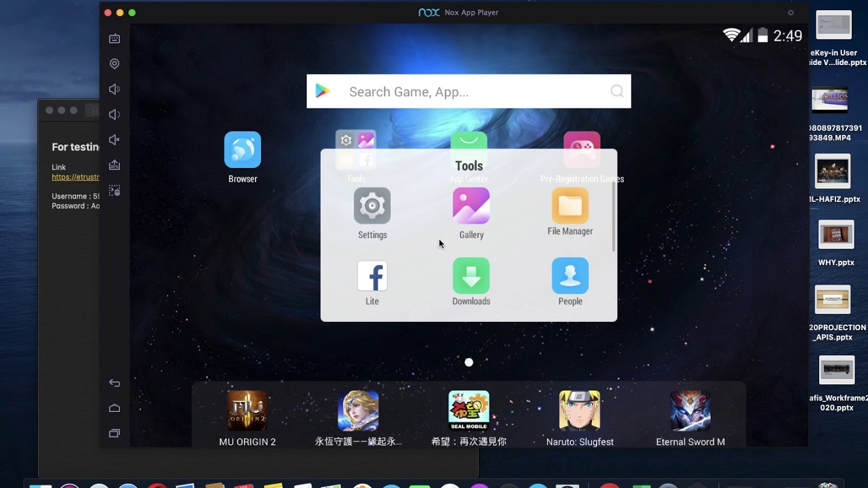Launch Naruto: Slugfest from dock
Image resolution: width=868 pixels, height=488 pixels.
pos(580,418)
